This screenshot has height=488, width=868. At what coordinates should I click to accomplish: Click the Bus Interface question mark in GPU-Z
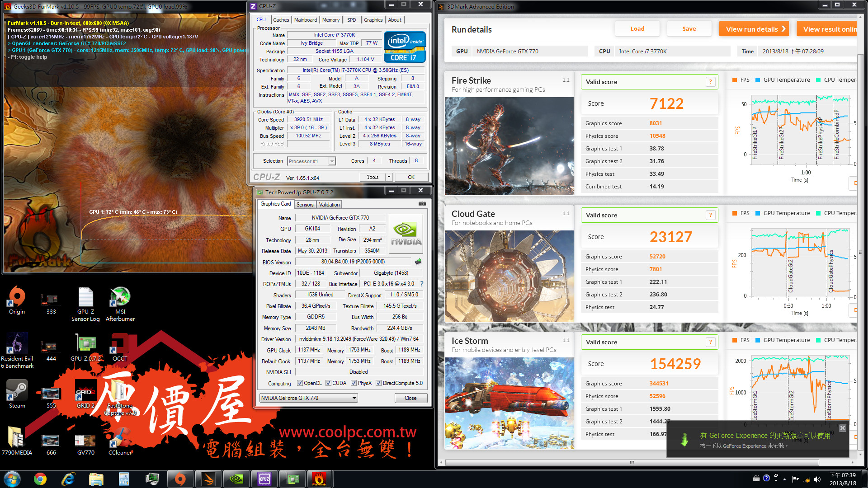click(422, 284)
